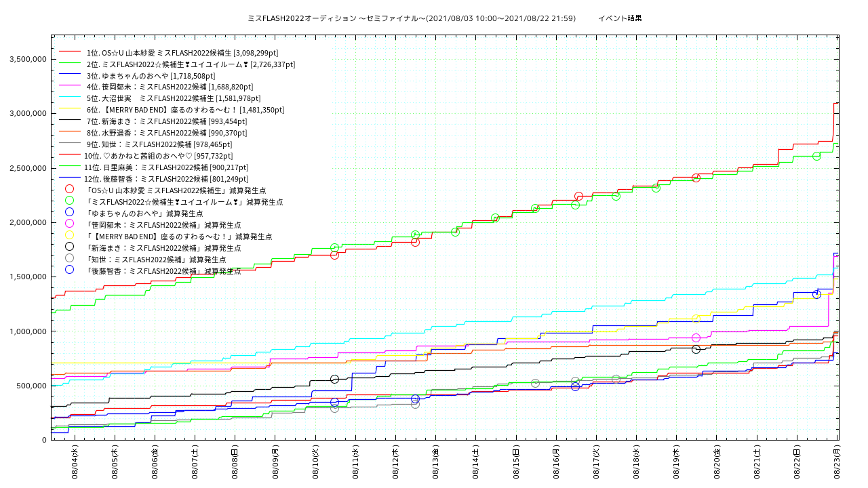This screenshot has width=868, height=488.
Task: Click the red circle icon for OS☆U 山本紗愛 減算発生点
Action: pos(69,190)
